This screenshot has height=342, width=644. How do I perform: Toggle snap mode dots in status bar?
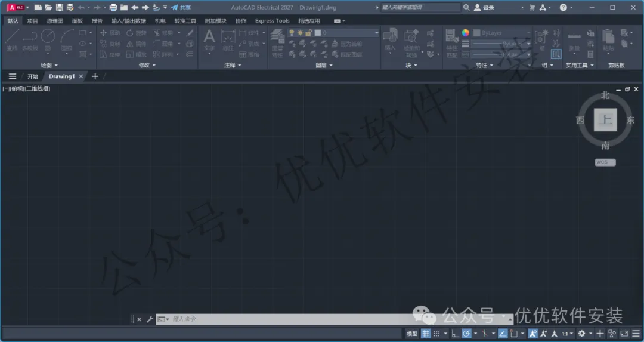pyautogui.click(x=437, y=334)
